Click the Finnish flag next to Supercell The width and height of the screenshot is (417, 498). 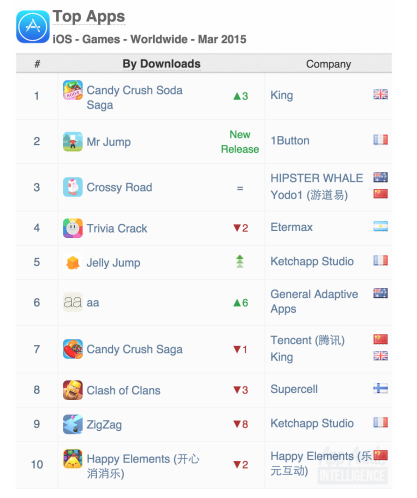(380, 388)
